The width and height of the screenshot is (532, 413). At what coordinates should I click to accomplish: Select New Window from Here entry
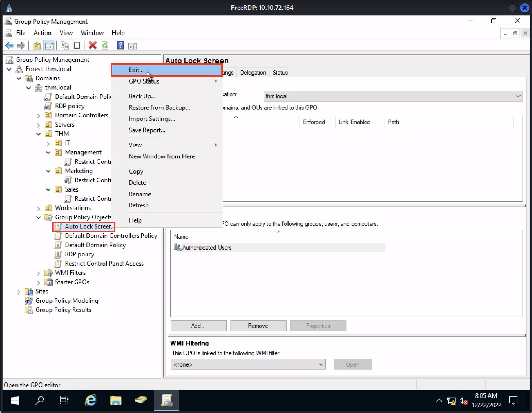(167, 156)
